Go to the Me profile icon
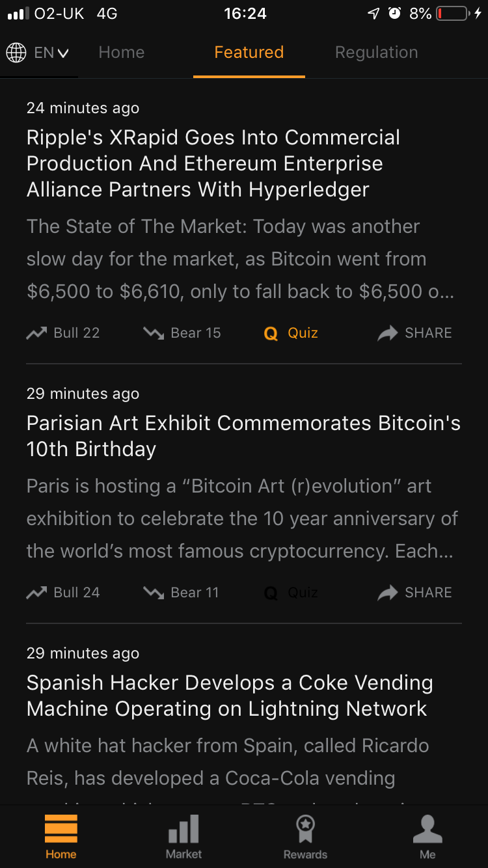The height and width of the screenshot is (868, 488). coord(427,830)
